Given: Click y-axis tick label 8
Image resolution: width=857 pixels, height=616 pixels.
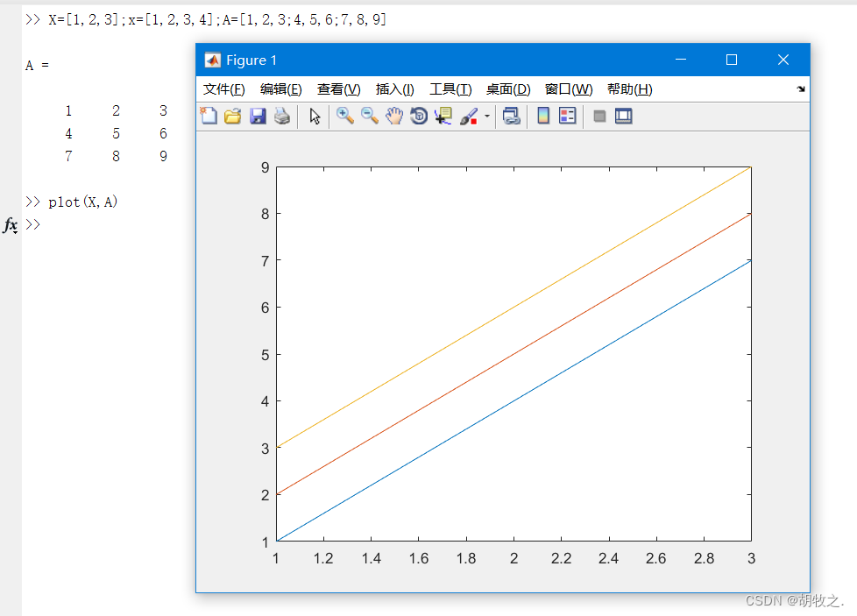Looking at the screenshot, I should [x=266, y=214].
